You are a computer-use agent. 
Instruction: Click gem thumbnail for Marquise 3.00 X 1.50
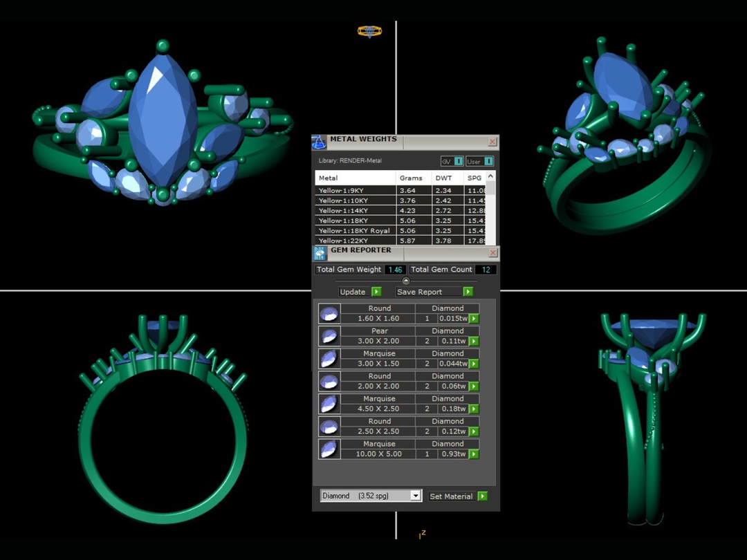coord(329,359)
